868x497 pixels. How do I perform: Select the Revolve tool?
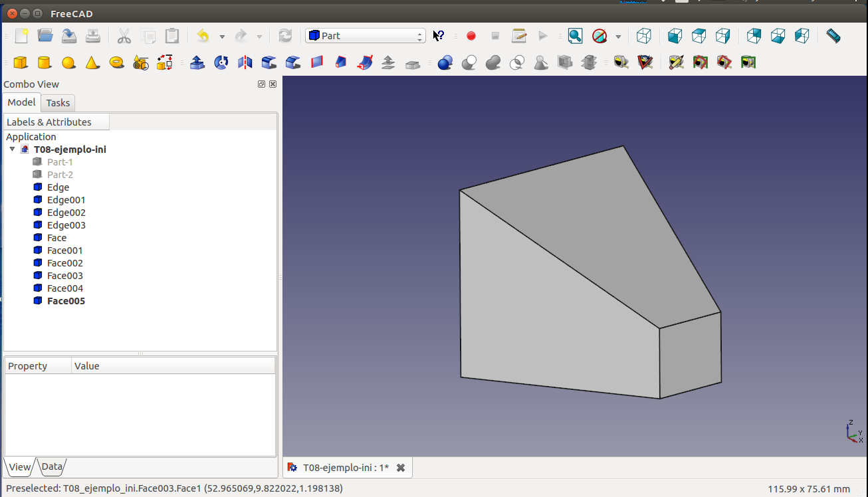[x=221, y=62]
